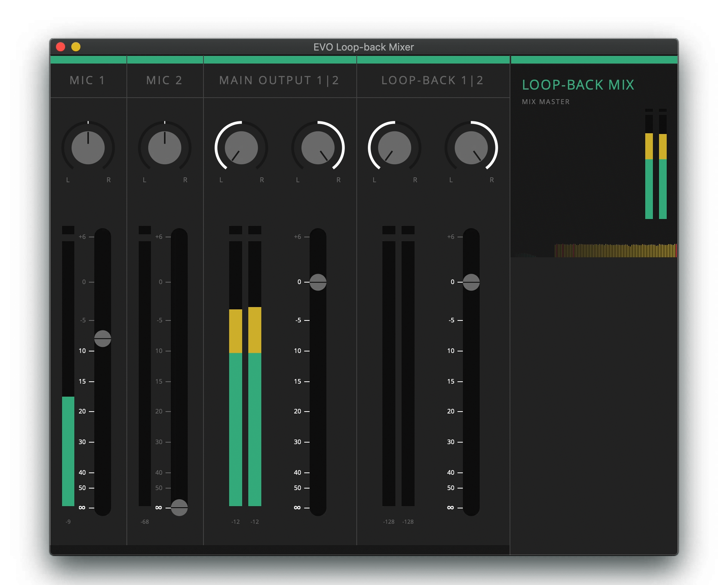The image size is (728, 585).
Task: Click the MIX MASTER label
Action: 546,102
